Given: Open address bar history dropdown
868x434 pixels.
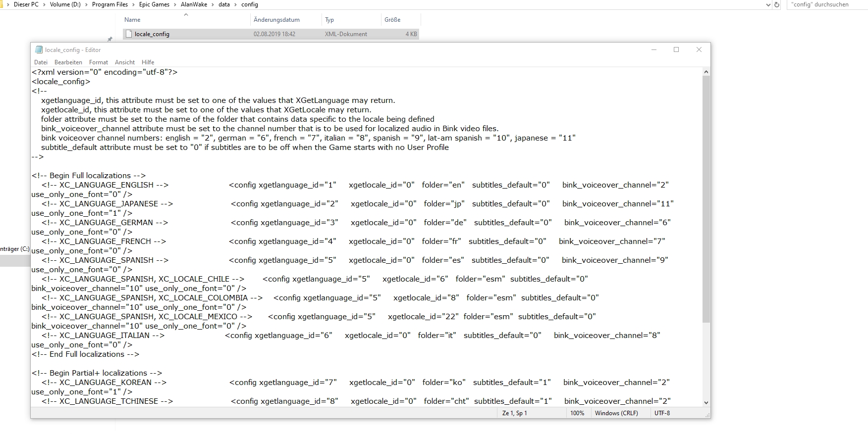Looking at the screenshot, I should pos(768,5).
